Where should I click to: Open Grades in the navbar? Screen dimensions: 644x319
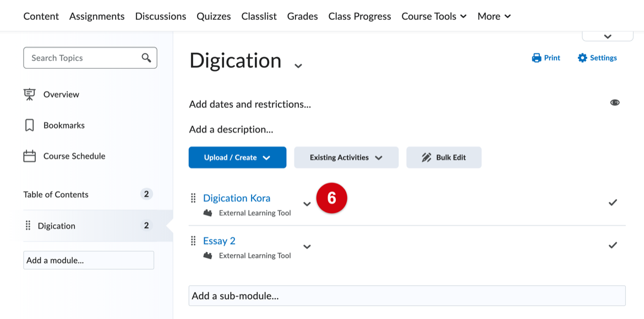(303, 16)
